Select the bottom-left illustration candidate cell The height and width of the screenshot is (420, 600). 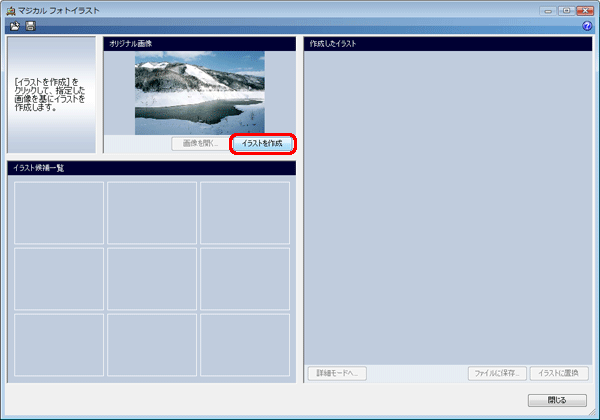(x=59, y=344)
